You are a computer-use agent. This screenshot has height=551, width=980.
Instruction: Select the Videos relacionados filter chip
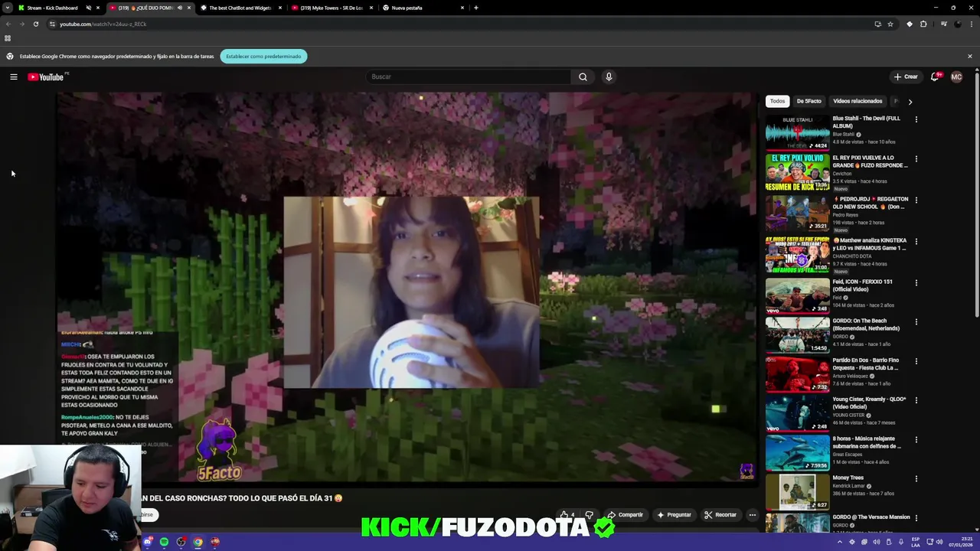[857, 101]
